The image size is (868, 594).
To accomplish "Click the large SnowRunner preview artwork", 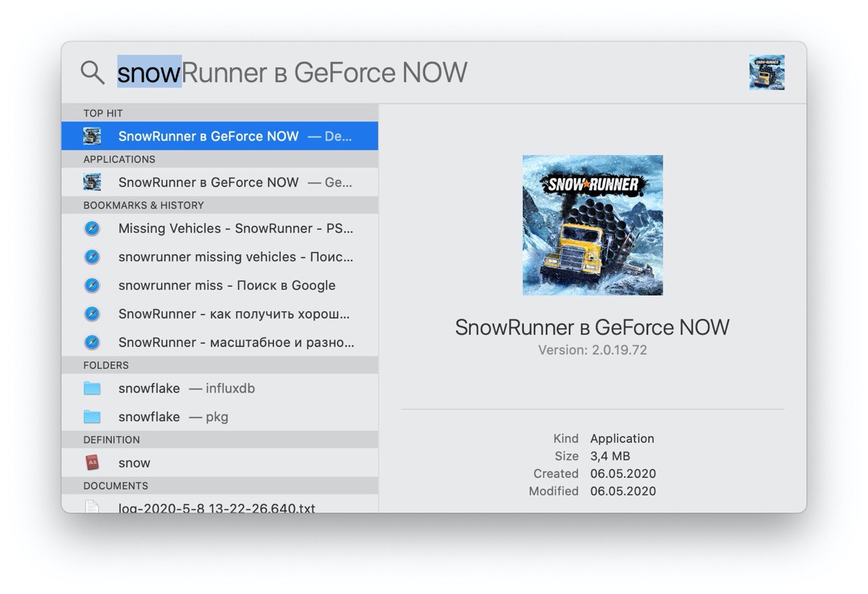I will click(x=593, y=225).
